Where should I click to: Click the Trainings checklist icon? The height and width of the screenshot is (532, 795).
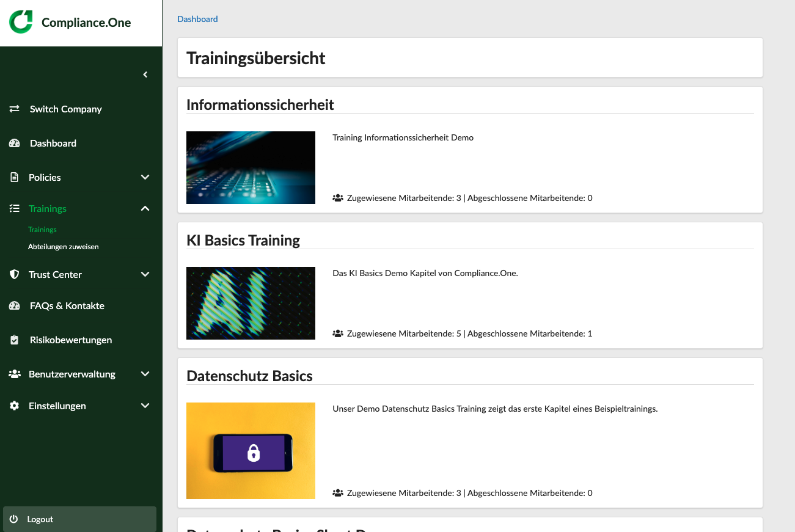15,208
